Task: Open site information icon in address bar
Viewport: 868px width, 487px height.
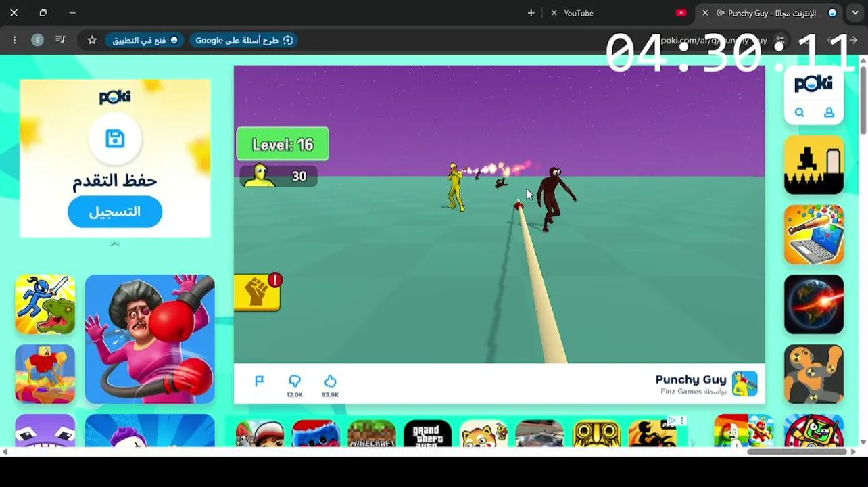Action: [781, 41]
